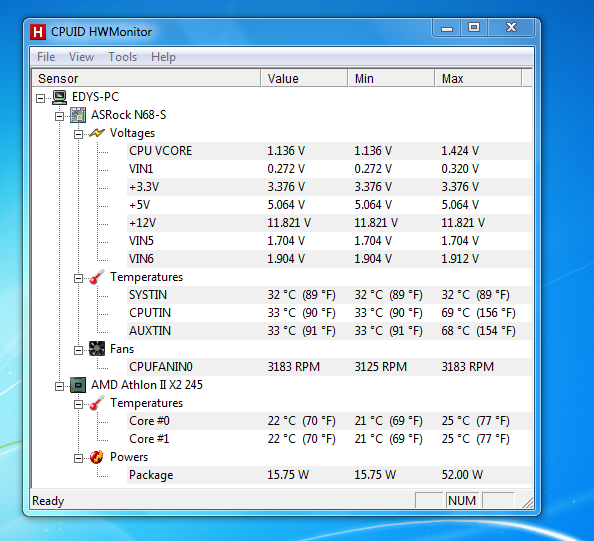Click the Voltages lightning bolt icon
The image size is (594, 541).
click(x=97, y=133)
